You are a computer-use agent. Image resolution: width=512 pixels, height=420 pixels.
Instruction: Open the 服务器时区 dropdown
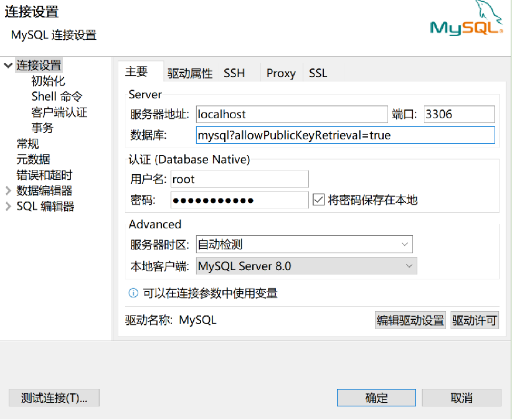coord(405,244)
